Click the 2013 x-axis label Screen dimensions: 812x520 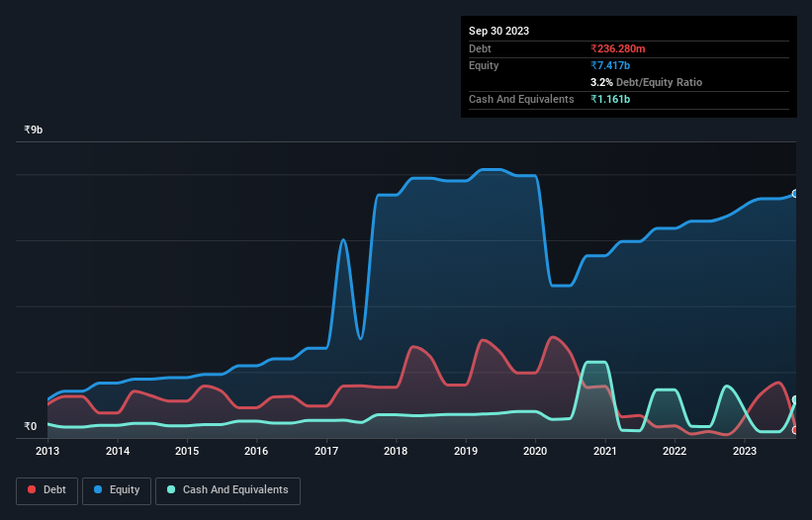pyautogui.click(x=47, y=451)
